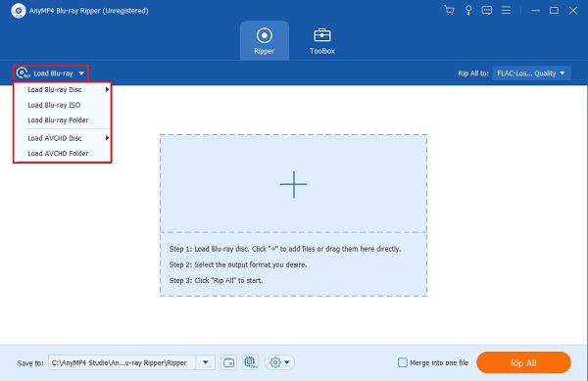Choose Load Blu-ray Folder menu item
Screen dimensions: 588x381
pos(63,120)
